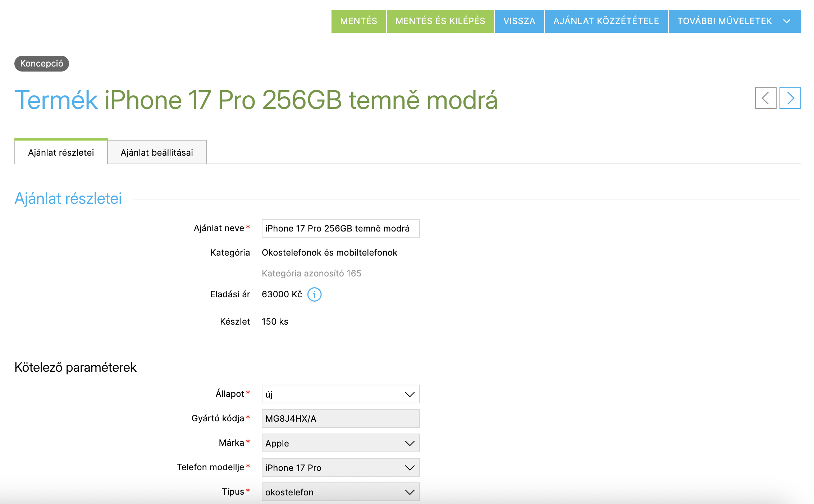The image size is (814, 504).
Task: Expand További műveletek dropdown chevron
Action: point(787,21)
